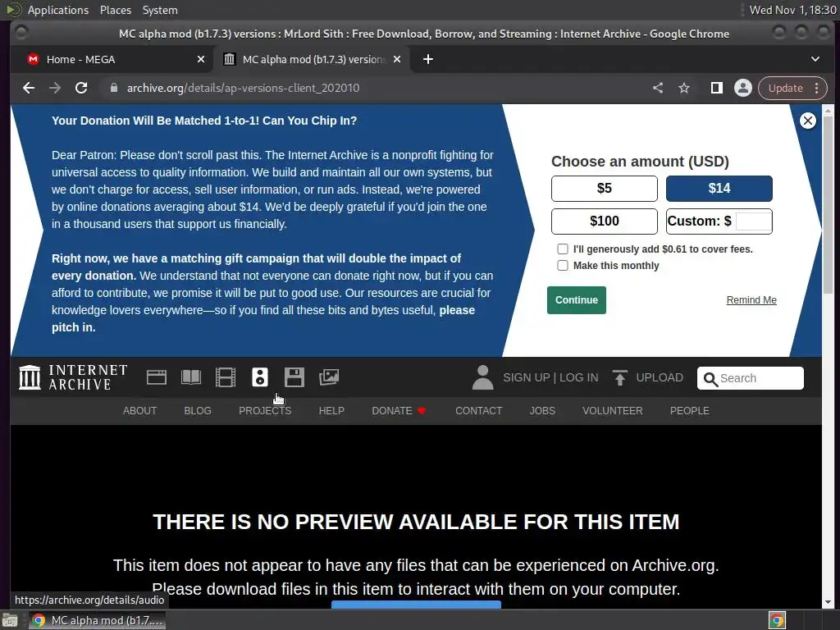Select the $5 donation amount
The width and height of the screenshot is (840, 630).
[x=605, y=189]
